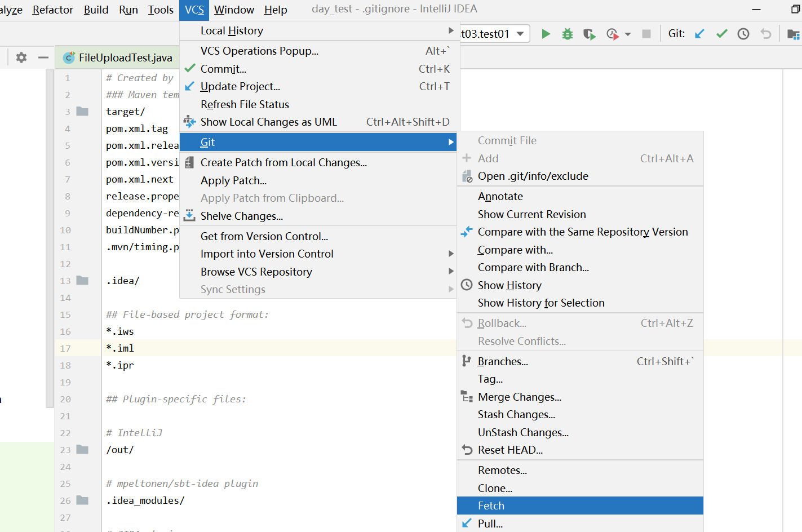Open the Window menu
The width and height of the screenshot is (802, 532).
234,10
